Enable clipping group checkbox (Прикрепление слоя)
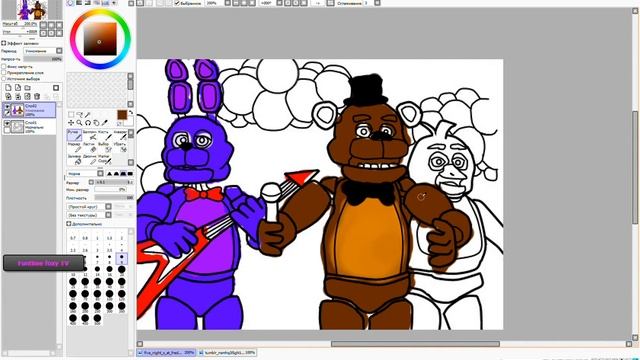The image size is (640, 360). coord(4,72)
